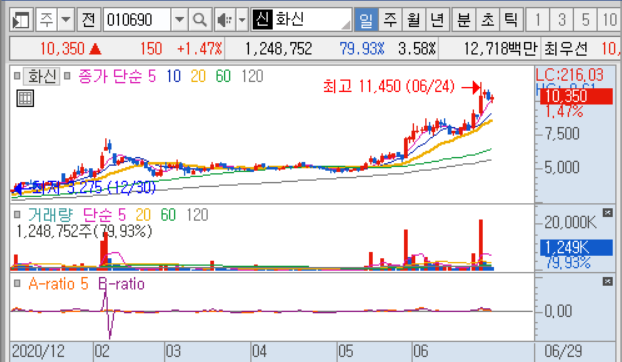The width and height of the screenshot is (622, 362).
Task: Select the 틱 tick chart period
Action: 511,19
